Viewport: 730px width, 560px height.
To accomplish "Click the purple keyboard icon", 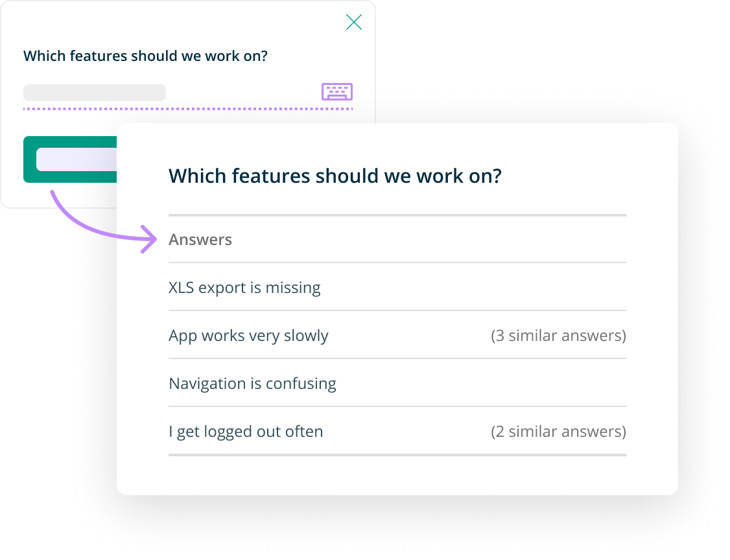I will [337, 91].
